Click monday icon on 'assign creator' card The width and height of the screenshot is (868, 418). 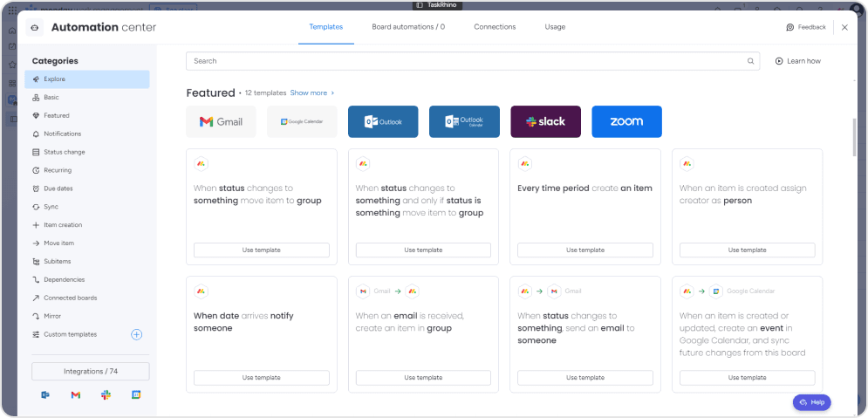(x=687, y=164)
